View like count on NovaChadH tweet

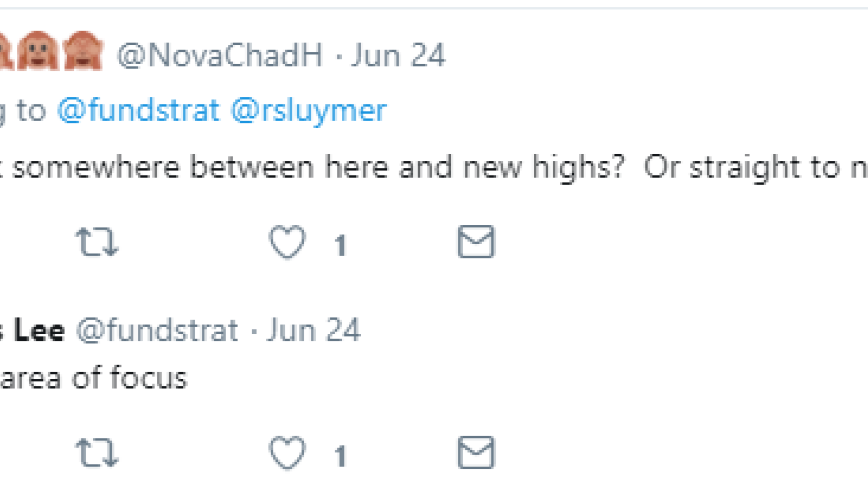pos(340,246)
